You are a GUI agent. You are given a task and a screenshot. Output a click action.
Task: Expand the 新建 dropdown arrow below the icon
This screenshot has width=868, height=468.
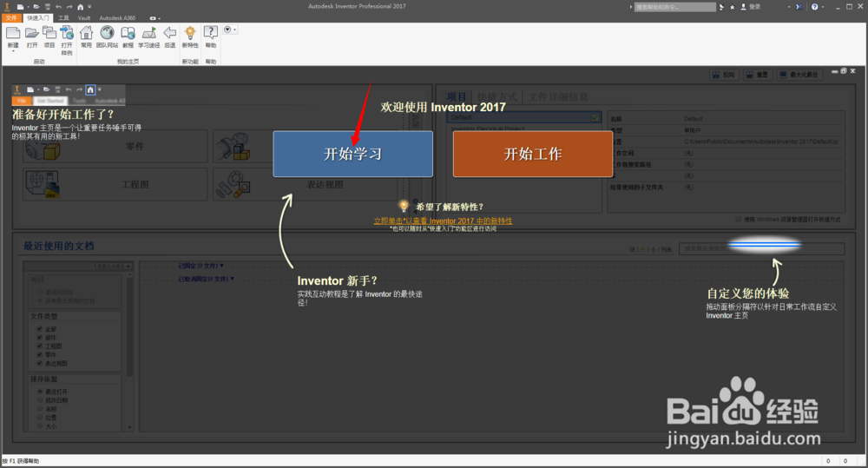tap(13, 51)
